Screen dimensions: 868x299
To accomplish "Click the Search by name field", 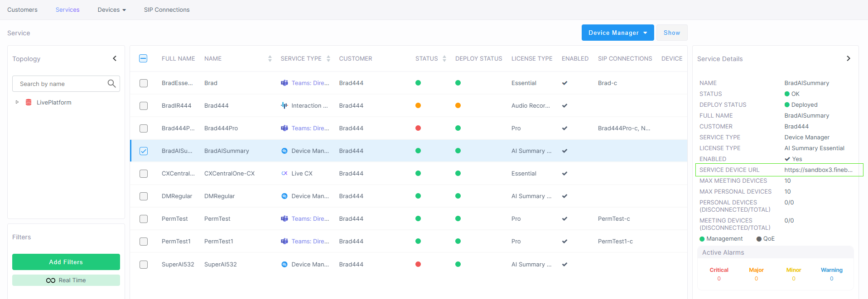I will [61, 84].
